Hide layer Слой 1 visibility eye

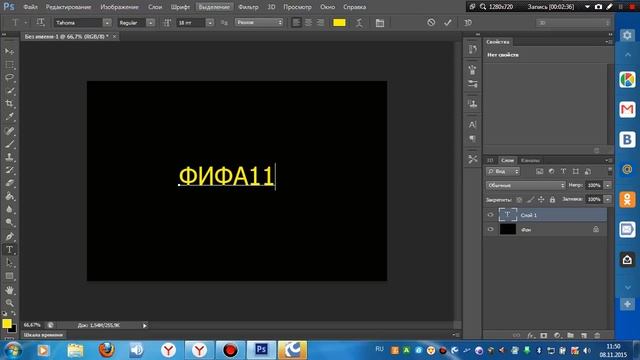tap(490, 215)
